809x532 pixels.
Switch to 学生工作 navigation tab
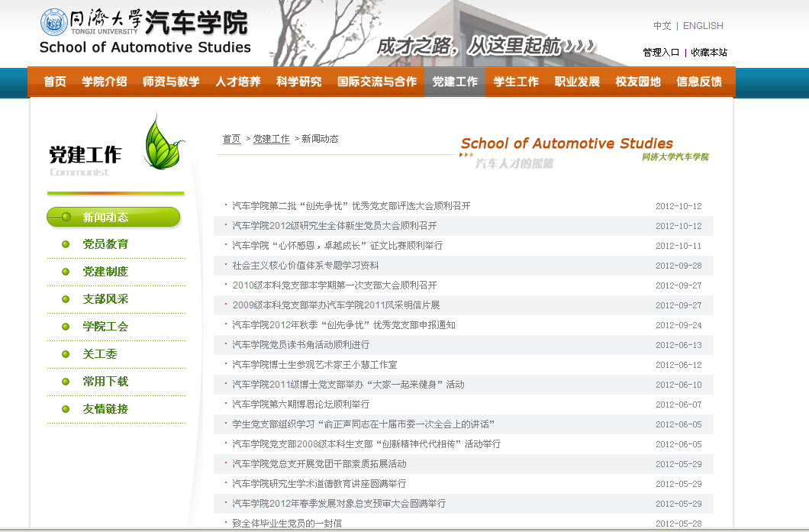coord(516,82)
